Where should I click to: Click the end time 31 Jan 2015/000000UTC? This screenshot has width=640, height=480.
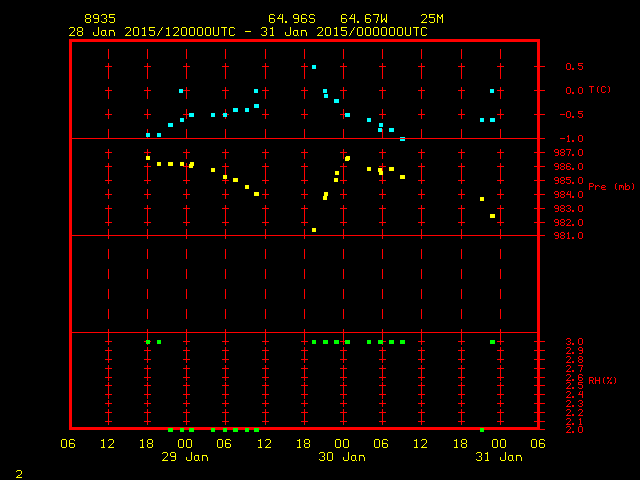click(x=344, y=32)
